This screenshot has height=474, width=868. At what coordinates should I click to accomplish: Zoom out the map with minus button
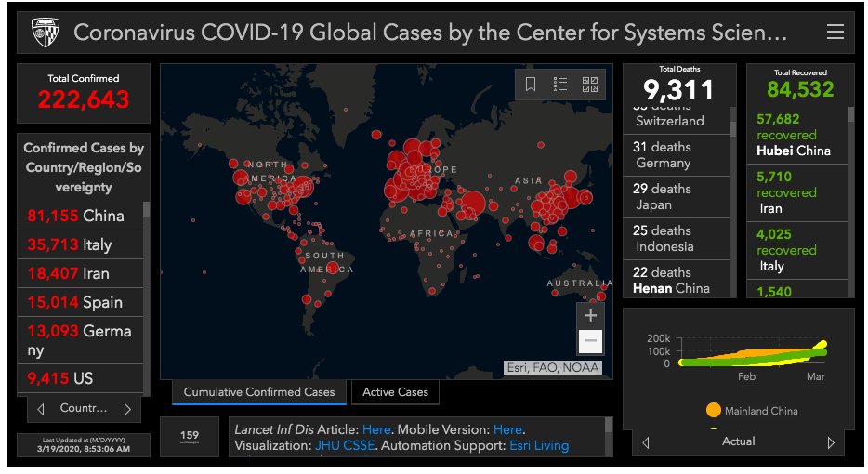pos(590,340)
